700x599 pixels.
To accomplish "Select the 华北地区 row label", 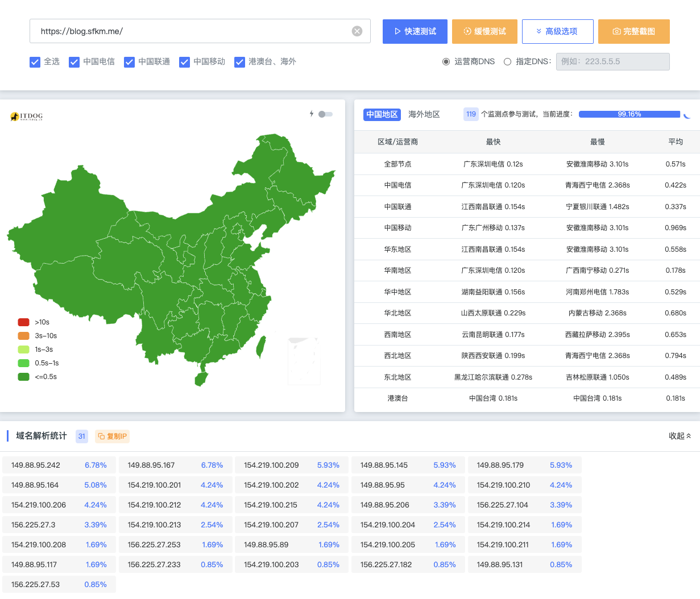I will pyautogui.click(x=397, y=313).
